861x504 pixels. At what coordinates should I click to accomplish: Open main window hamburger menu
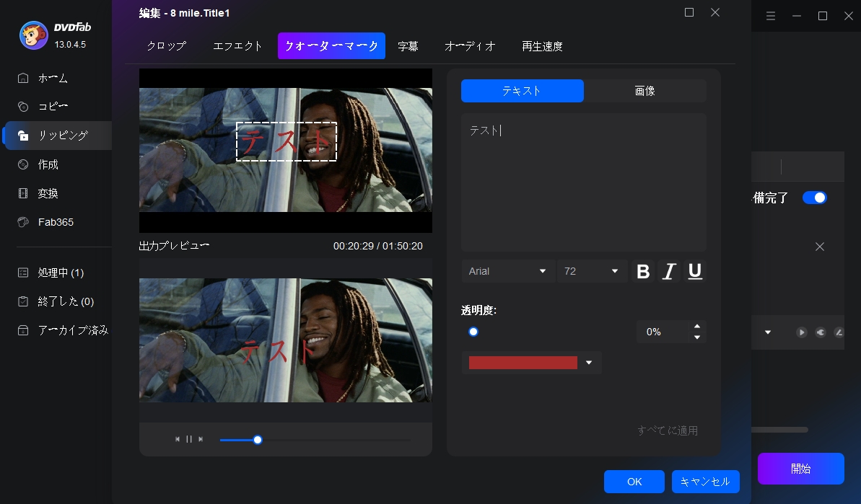(770, 16)
